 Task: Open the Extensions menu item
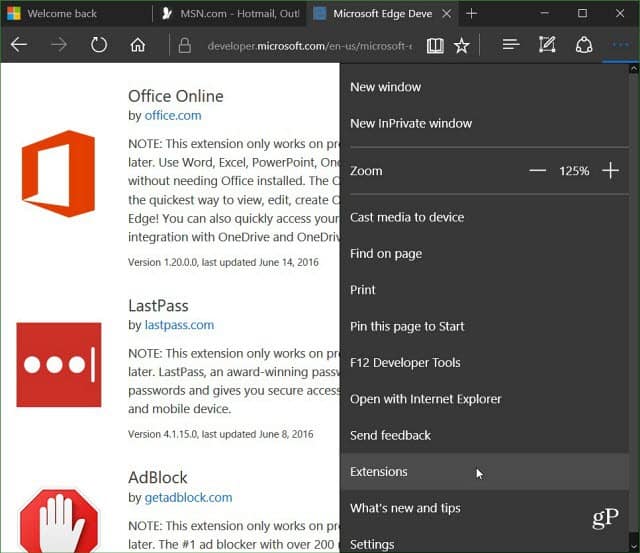[484, 471]
